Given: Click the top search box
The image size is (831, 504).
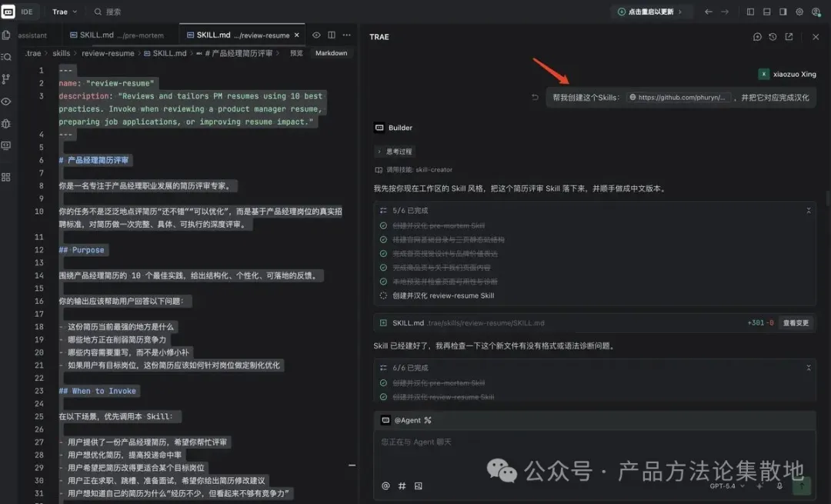Looking at the screenshot, I should (108, 11).
